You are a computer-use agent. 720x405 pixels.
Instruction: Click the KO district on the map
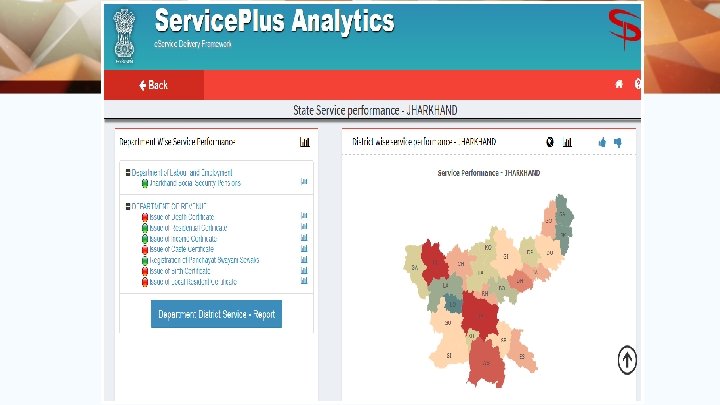click(x=488, y=248)
